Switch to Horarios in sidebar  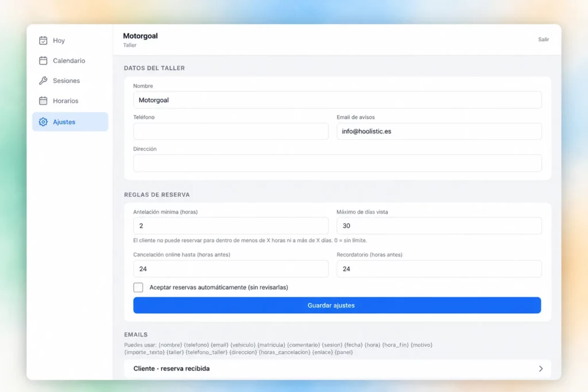70,101
